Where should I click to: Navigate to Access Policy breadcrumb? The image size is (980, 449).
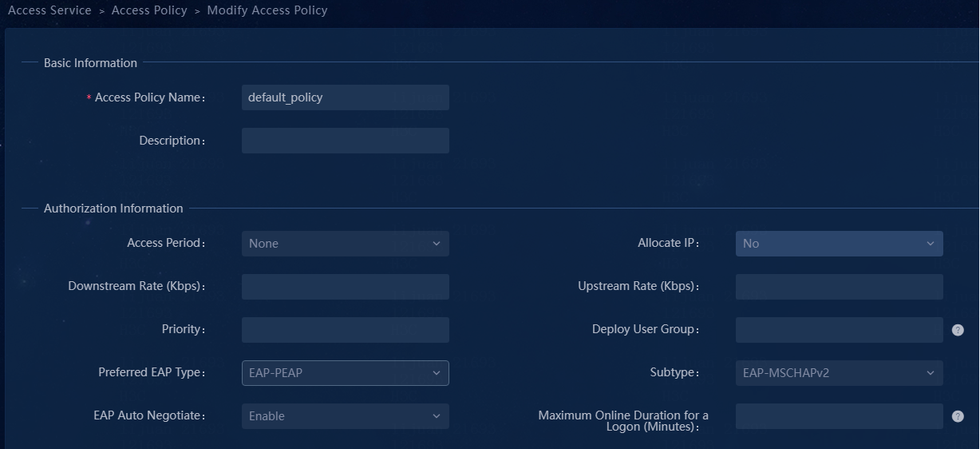tap(149, 10)
